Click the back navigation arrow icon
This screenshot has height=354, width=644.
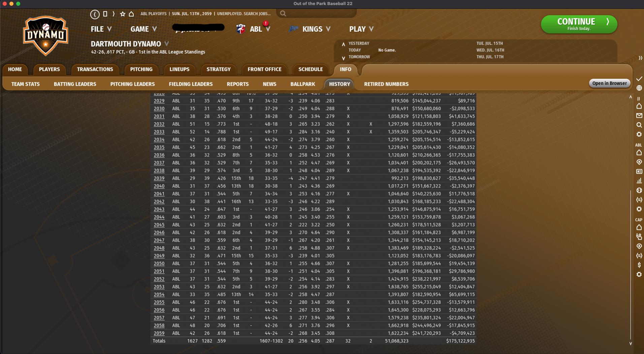click(95, 14)
